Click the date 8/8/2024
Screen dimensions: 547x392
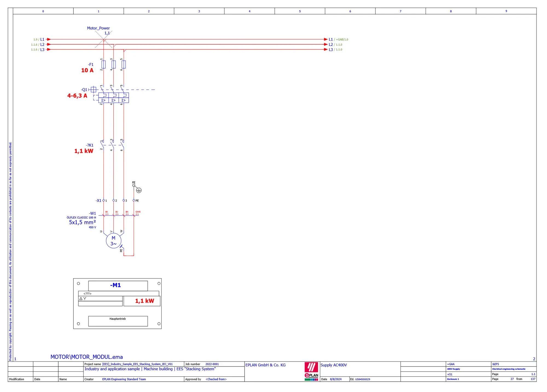[x=336, y=379]
